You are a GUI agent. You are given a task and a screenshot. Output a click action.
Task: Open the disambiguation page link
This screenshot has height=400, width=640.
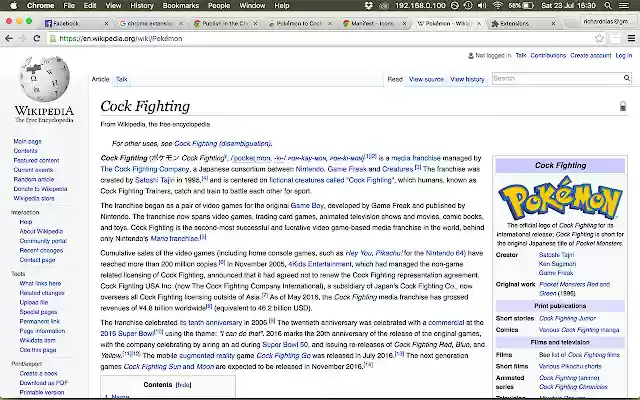tap(222, 143)
